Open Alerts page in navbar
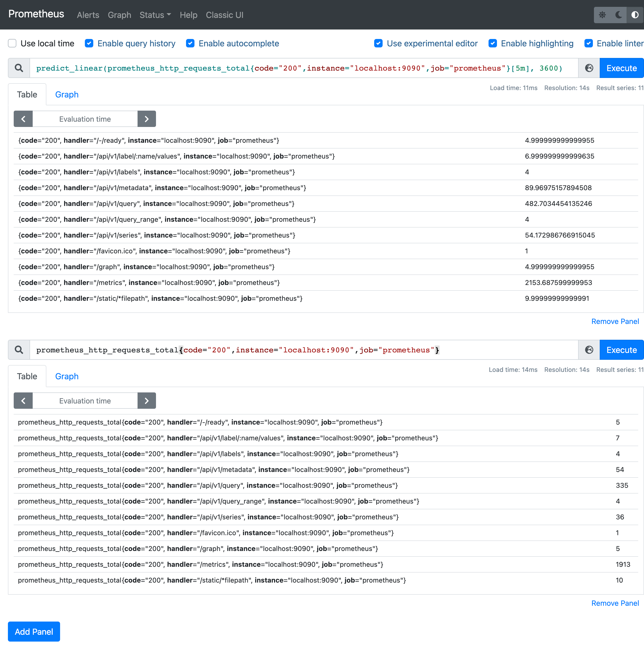Screen dimensions: 644x650 pos(88,15)
